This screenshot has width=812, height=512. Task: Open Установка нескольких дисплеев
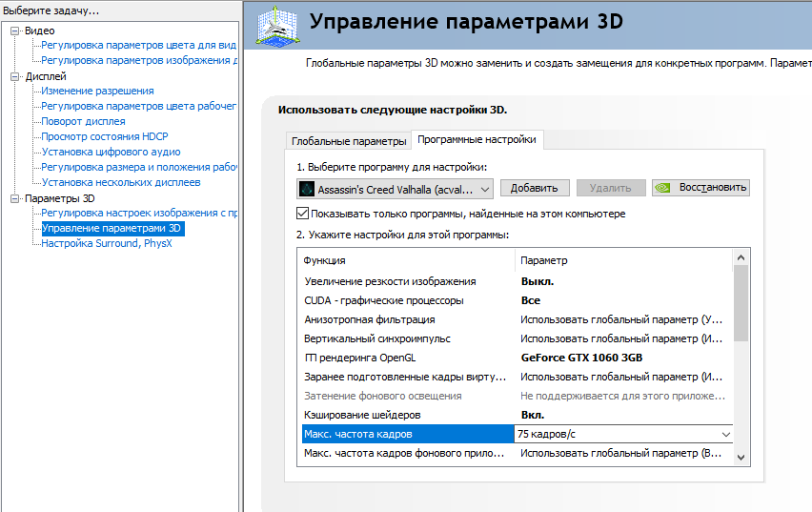[121, 182]
